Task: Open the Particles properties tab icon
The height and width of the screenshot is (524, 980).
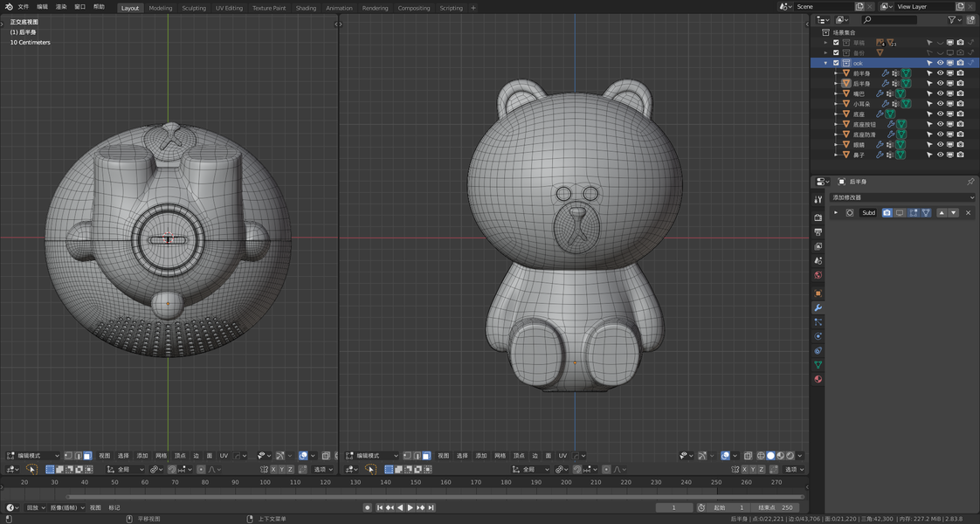Action: coord(818,322)
